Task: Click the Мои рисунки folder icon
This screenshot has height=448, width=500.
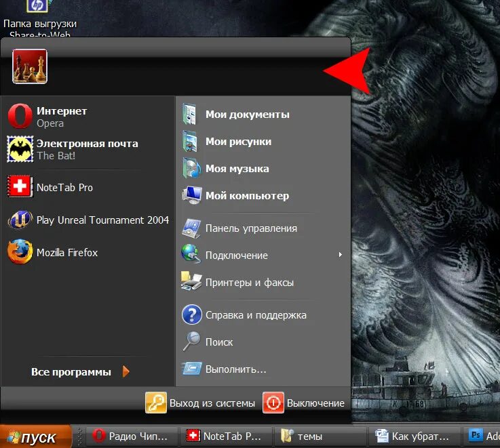Action: [x=191, y=141]
